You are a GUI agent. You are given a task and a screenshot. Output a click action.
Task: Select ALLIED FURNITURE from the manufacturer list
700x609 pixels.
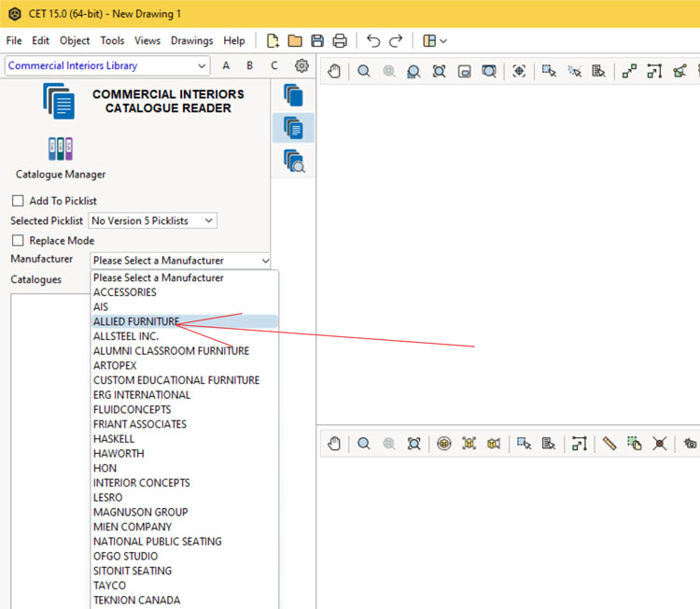coord(185,321)
